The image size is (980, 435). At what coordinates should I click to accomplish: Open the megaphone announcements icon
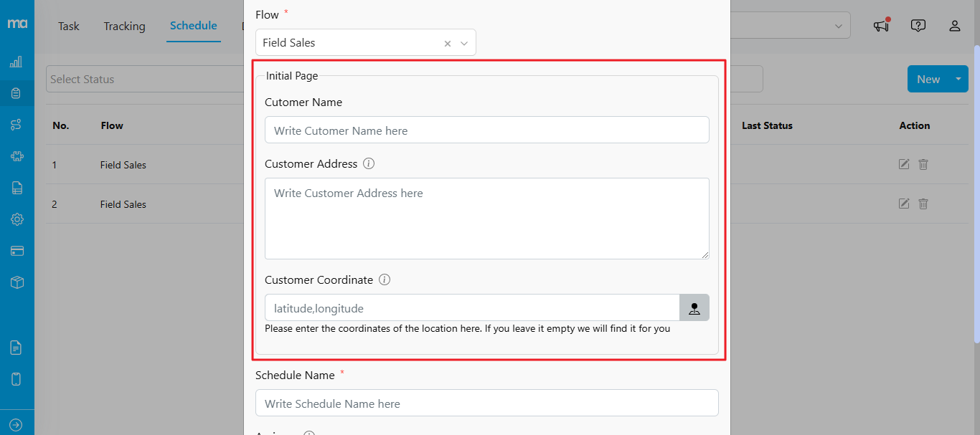click(881, 26)
